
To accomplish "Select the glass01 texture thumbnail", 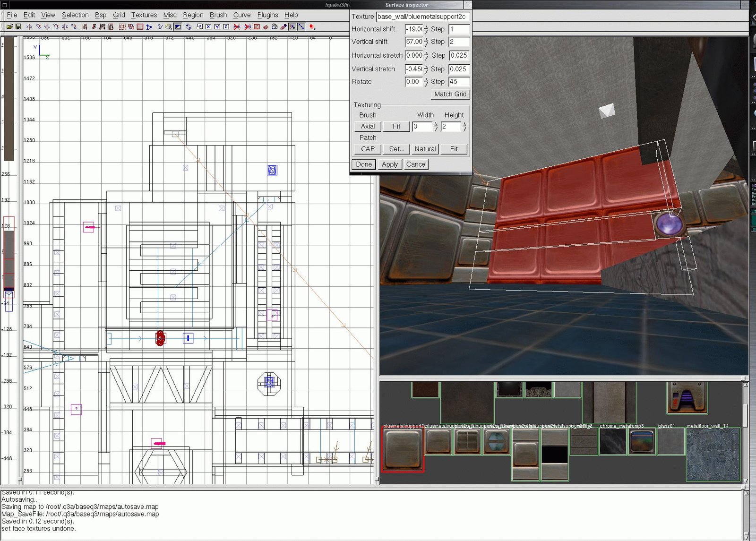I will click(x=670, y=442).
